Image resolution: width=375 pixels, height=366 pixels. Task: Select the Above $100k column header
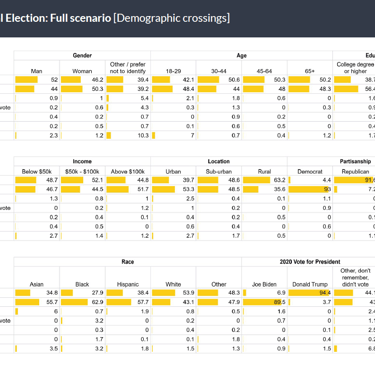[128, 172]
